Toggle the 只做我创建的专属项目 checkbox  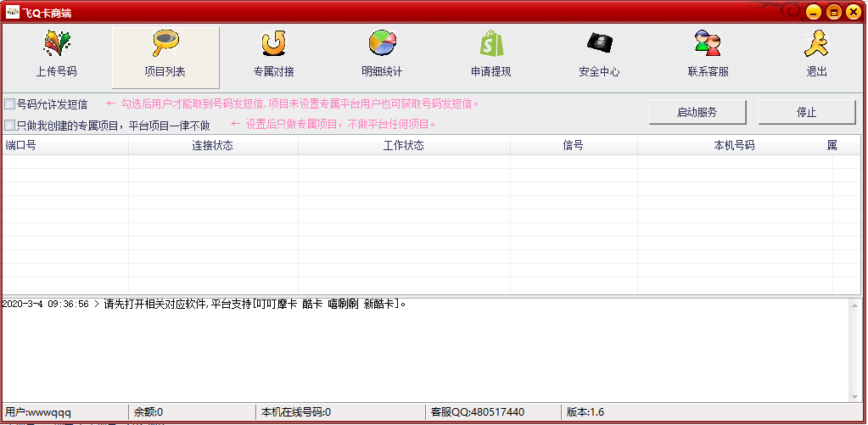click(x=10, y=125)
